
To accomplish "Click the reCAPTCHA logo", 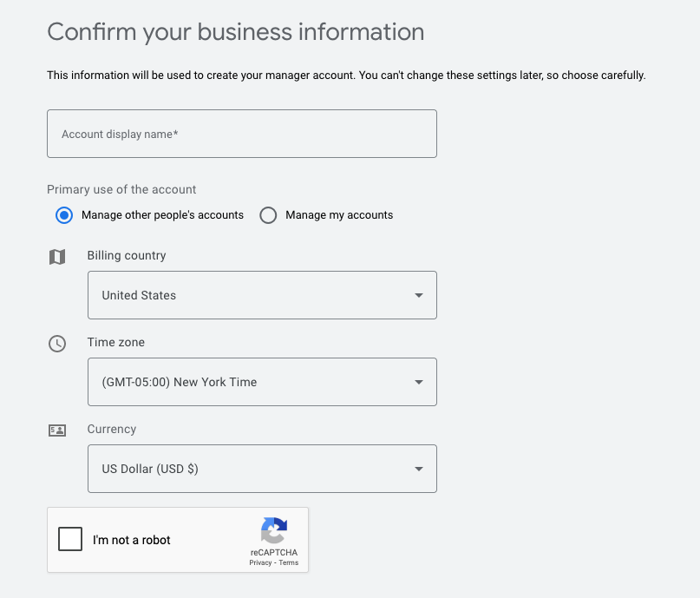I will coord(273,530).
